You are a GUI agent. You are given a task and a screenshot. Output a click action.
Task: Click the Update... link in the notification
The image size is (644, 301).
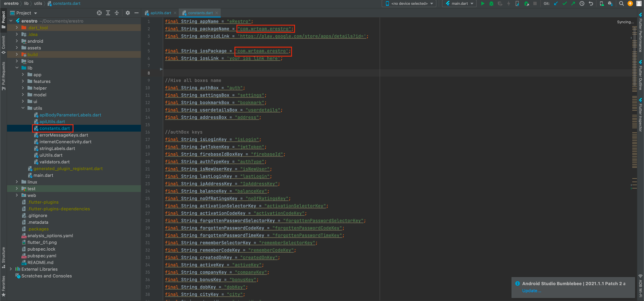click(x=531, y=291)
